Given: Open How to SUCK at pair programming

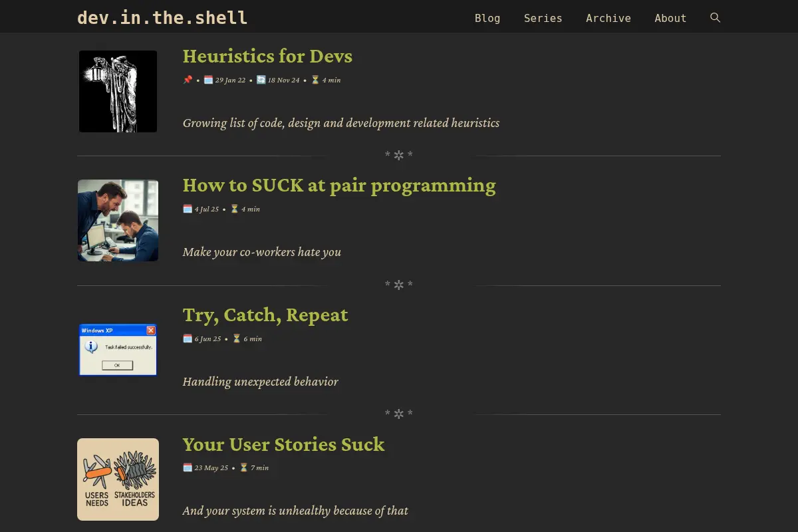Looking at the screenshot, I should [x=339, y=185].
